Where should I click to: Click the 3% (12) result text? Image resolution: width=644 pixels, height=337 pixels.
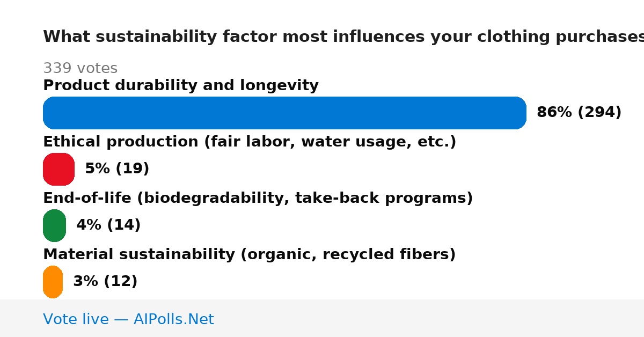point(105,282)
